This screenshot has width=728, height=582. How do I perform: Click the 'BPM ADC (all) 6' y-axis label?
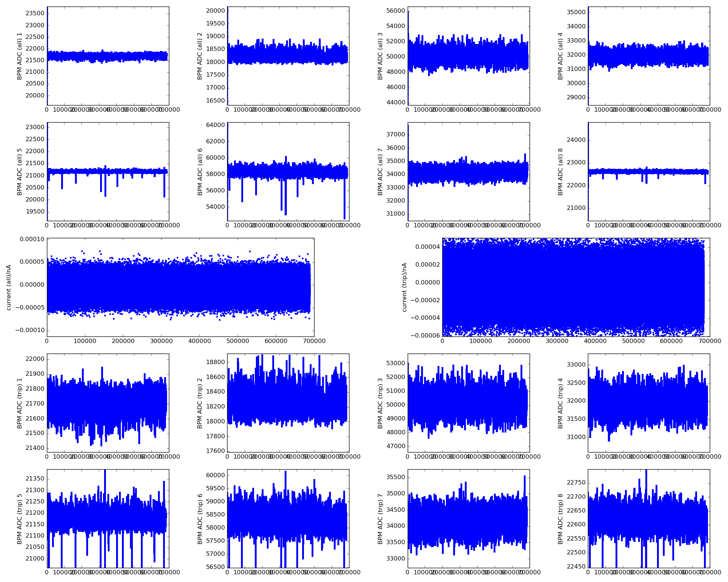point(200,172)
